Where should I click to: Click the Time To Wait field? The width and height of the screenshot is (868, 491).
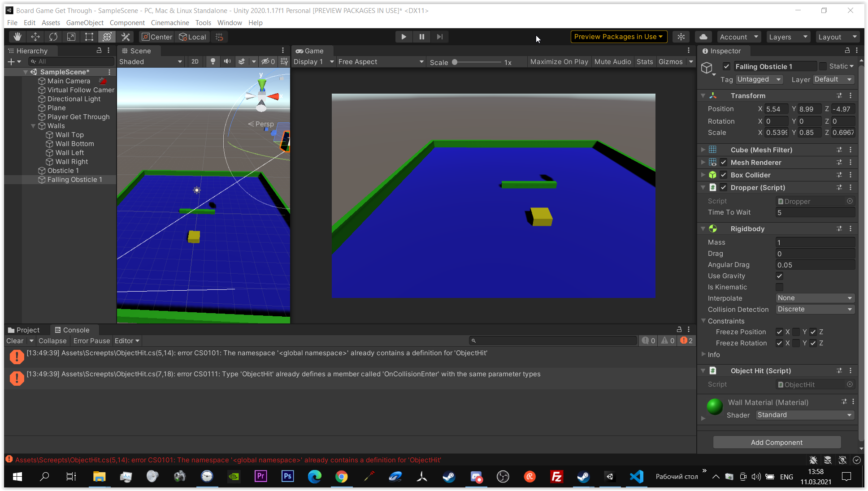[815, 212]
